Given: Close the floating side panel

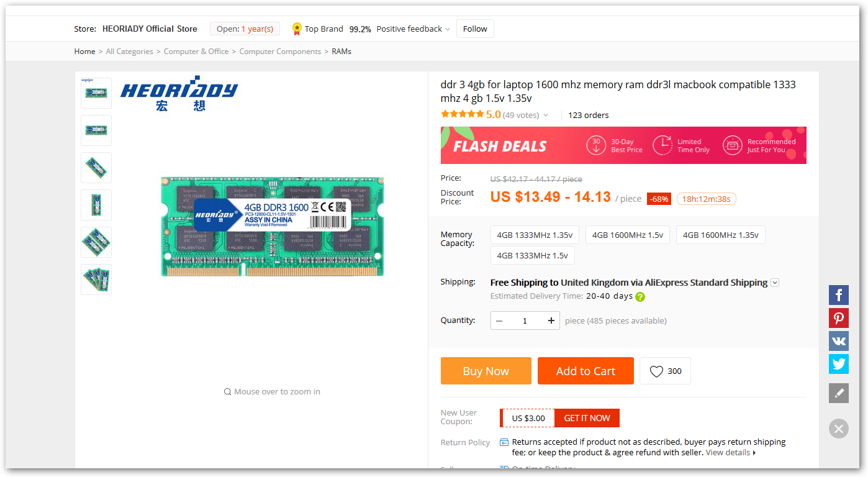Looking at the screenshot, I should pos(838,429).
